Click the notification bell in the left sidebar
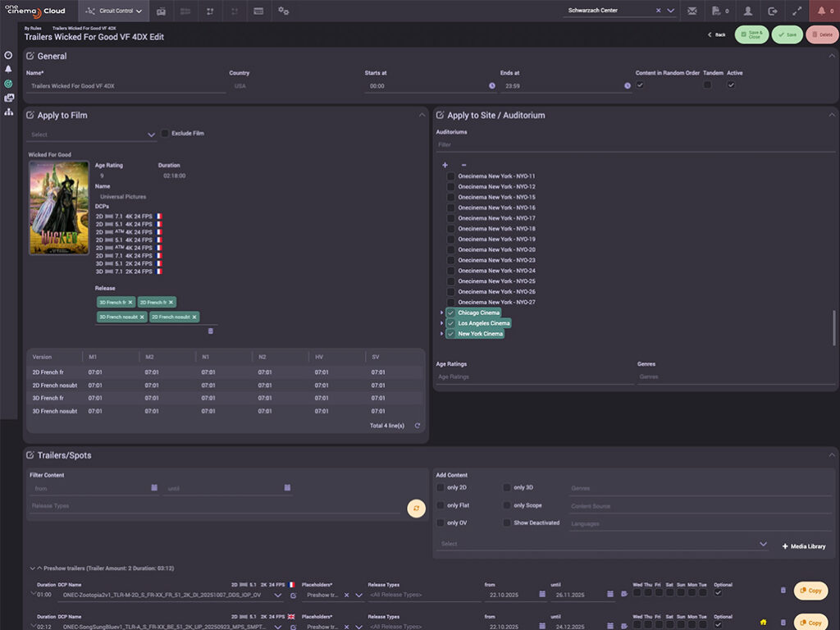Viewport: 840px width, 630px height. 8,69
